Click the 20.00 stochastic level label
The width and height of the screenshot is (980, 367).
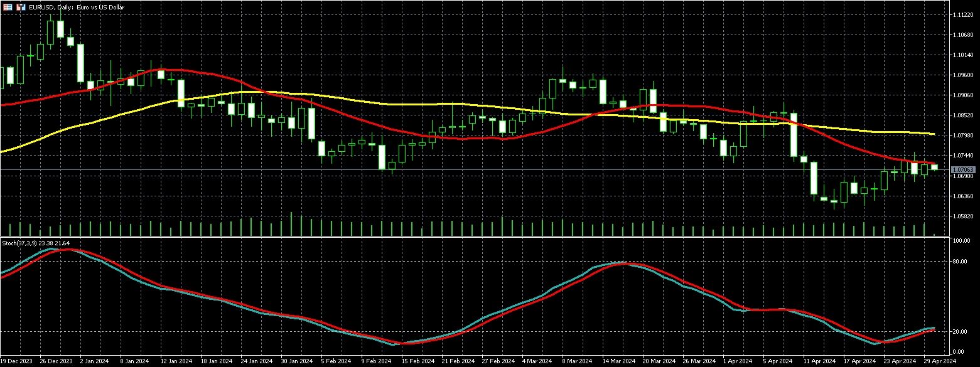click(958, 332)
